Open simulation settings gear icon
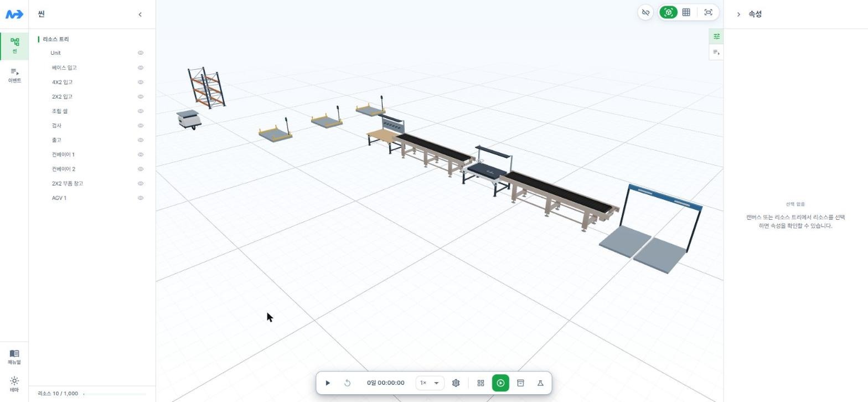 click(x=456, y=383)
